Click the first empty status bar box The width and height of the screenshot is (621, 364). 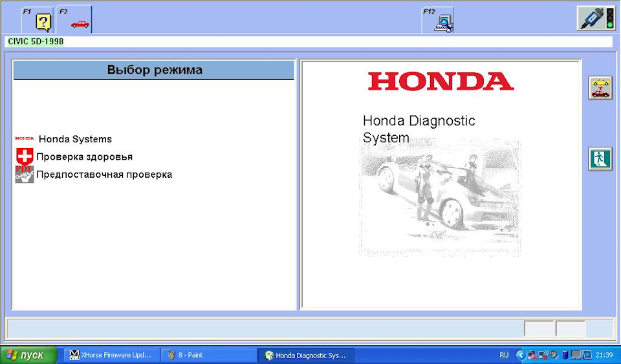[539, 329]
